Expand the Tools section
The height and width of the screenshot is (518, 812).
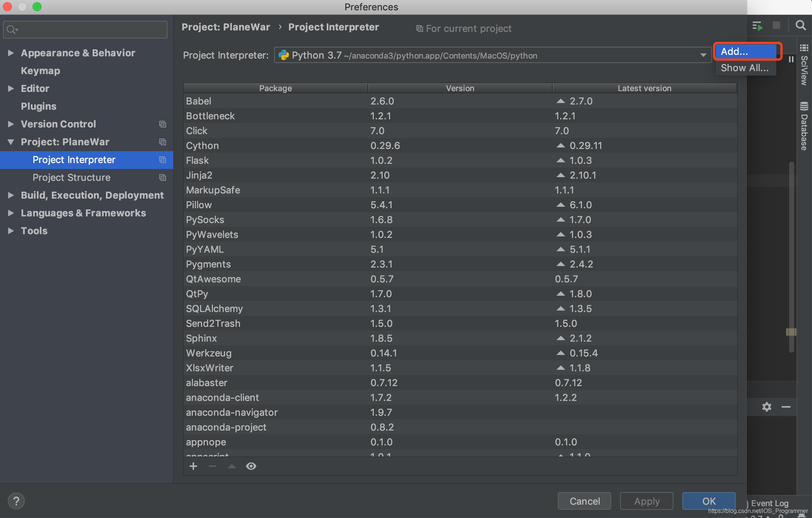click(11, 231)
